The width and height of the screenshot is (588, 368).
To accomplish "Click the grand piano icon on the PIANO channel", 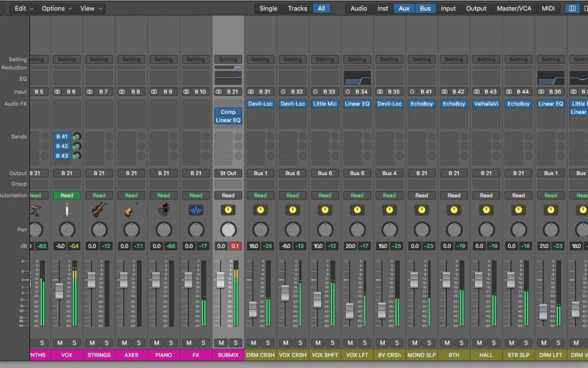I will 163,209.
